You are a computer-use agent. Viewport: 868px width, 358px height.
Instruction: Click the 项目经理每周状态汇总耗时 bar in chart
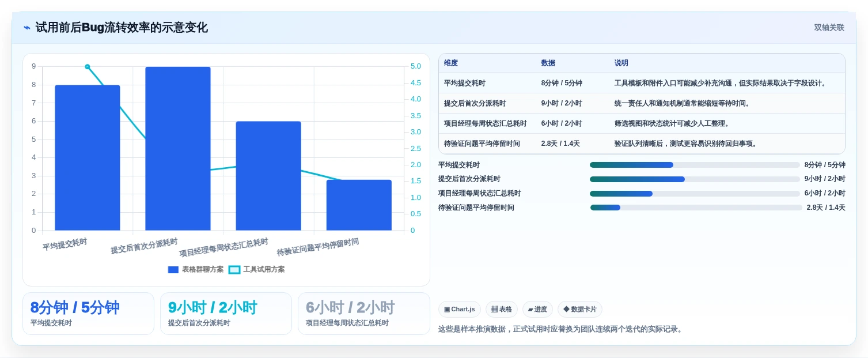[268, 176]
